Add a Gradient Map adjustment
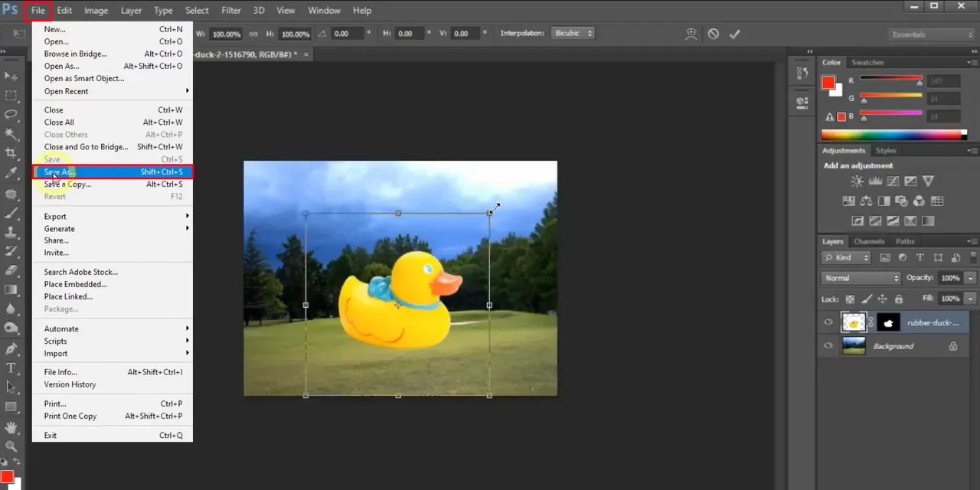 [x=928, y=220]
